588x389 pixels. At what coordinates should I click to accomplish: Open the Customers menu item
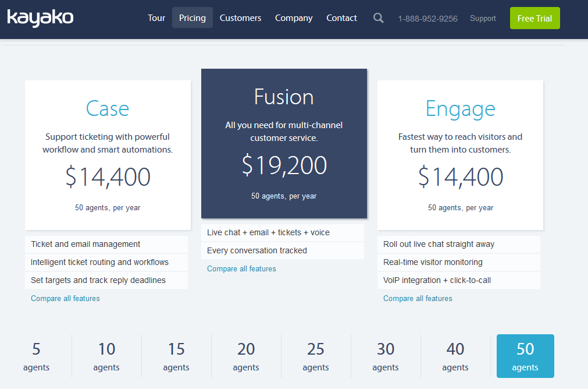240,17
